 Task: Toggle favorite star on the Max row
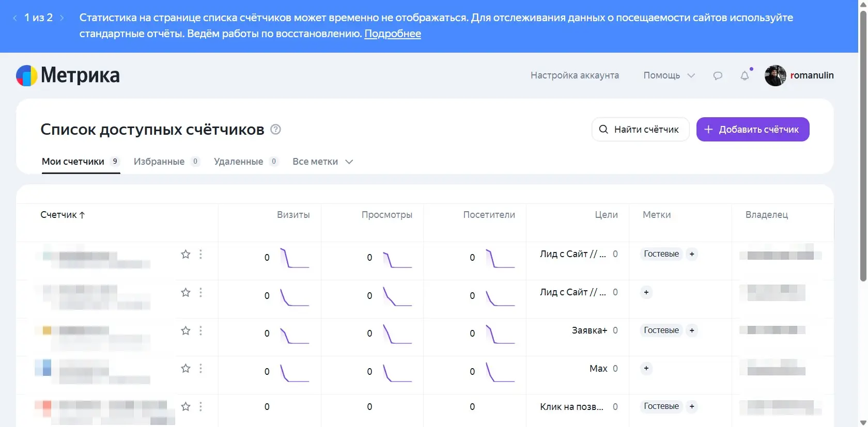tap(185, 368)
